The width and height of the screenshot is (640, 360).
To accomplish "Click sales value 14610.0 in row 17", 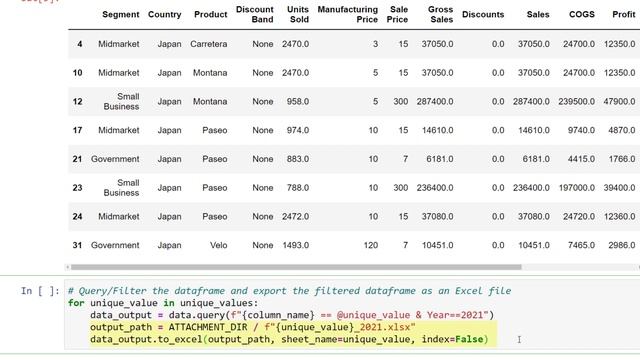I will [533, 131].
